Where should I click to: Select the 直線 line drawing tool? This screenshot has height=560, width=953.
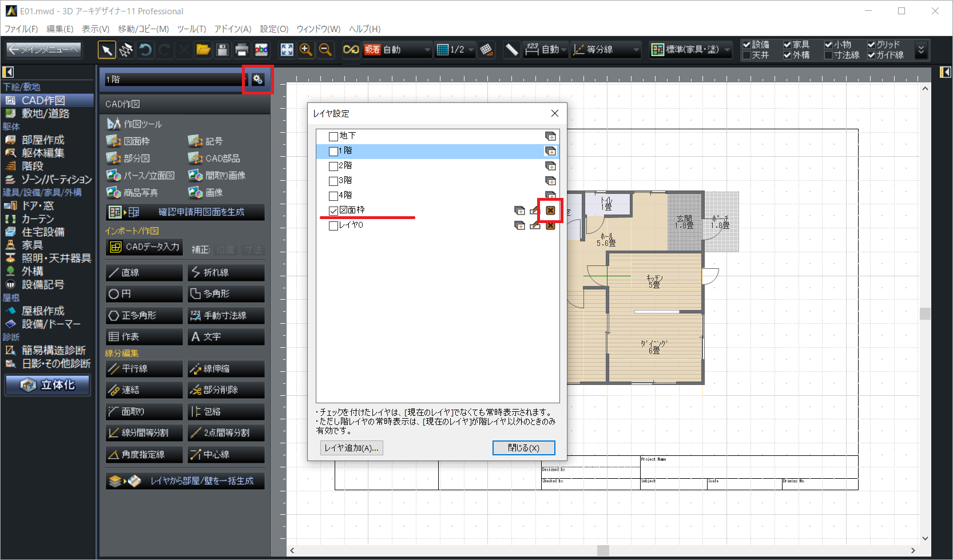(x=144, y=272)
